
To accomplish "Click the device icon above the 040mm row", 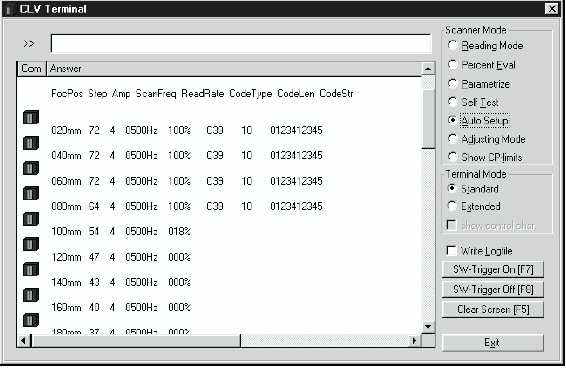I will (x=31, y=143).
